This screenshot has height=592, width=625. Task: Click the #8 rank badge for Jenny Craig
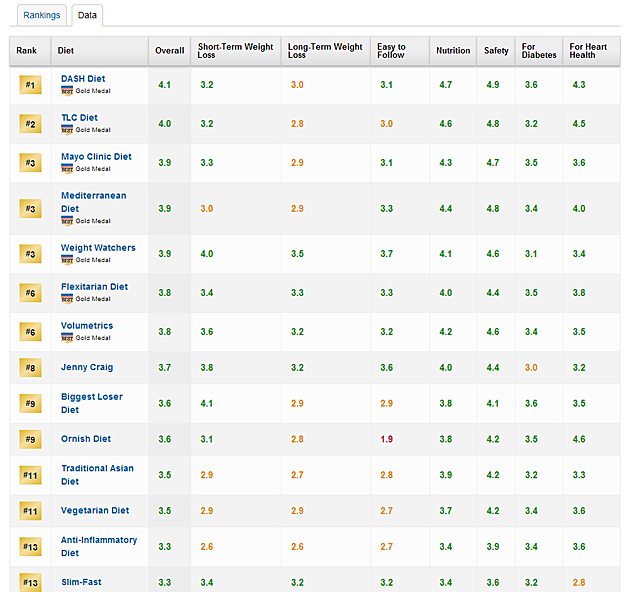pyautogui.click(x=30, y=368)
